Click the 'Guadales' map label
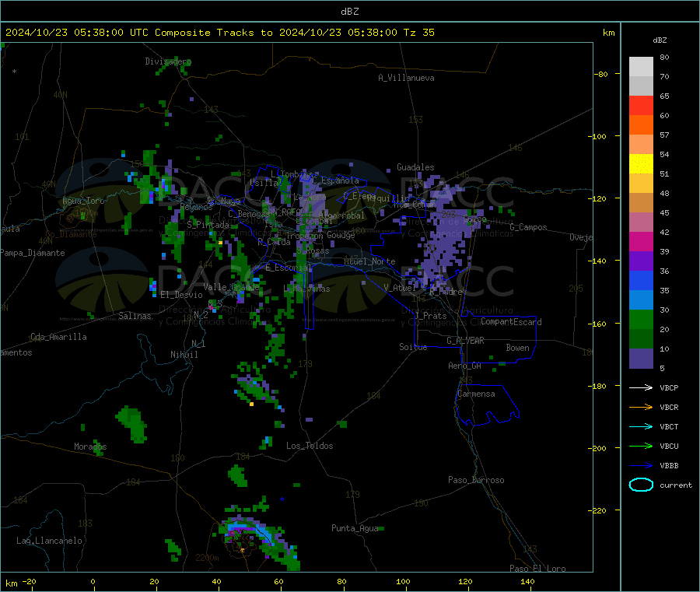Viewport: 700px width, 592px height. click(x=415, y=167)
